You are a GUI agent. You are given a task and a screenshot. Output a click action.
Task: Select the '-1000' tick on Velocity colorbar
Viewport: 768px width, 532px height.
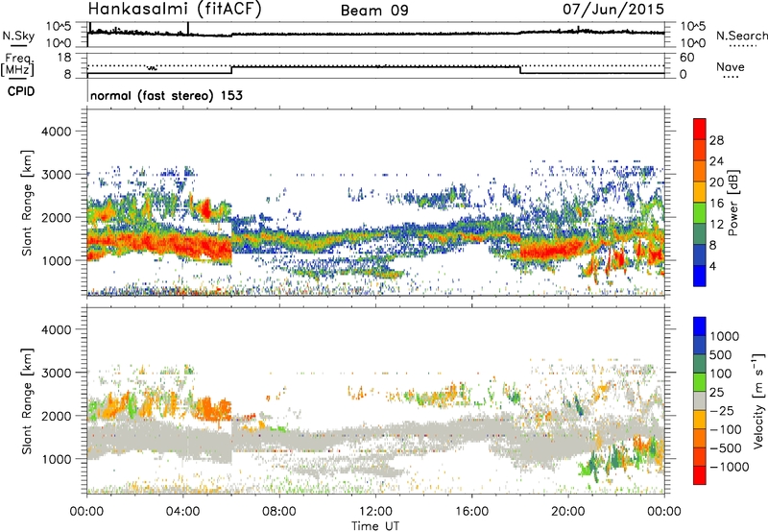(729, 467)
